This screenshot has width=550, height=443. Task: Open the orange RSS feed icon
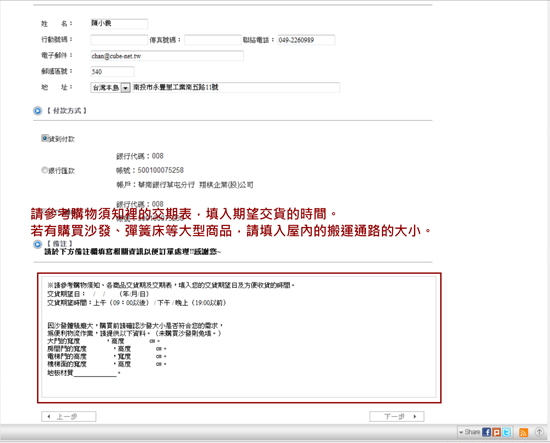[523, 432]
